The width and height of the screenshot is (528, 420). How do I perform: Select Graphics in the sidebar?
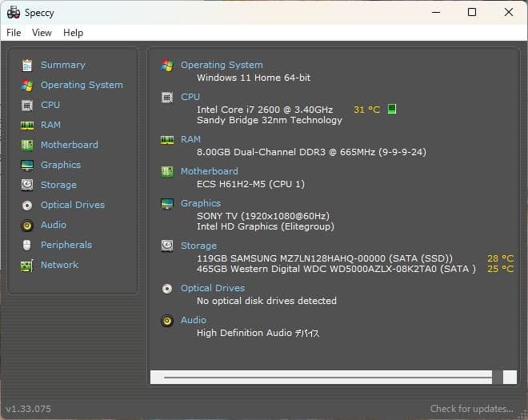[x=61, y=165]
